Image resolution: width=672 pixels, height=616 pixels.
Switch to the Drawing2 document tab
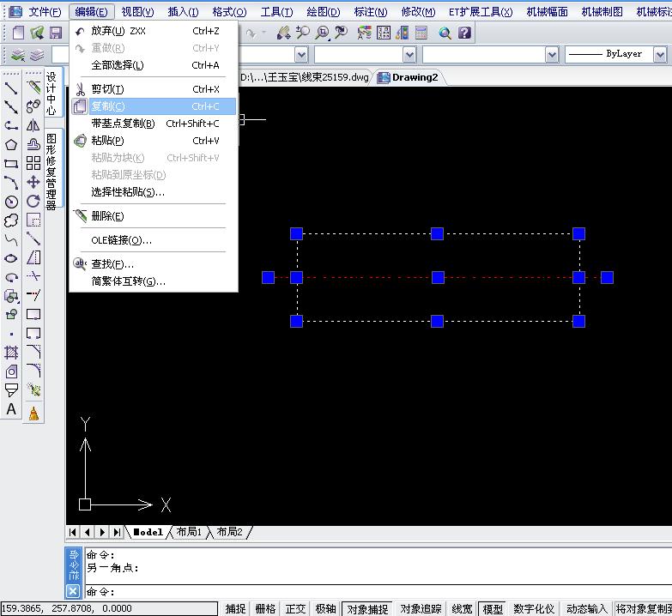(x=409, y=77)
